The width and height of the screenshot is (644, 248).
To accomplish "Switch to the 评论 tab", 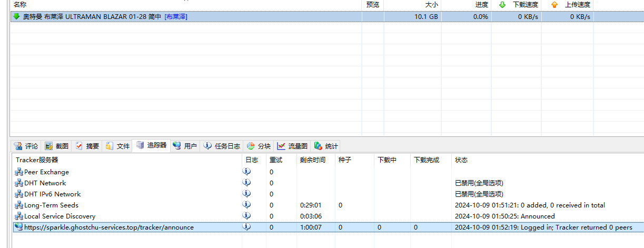I will [26, 146].
